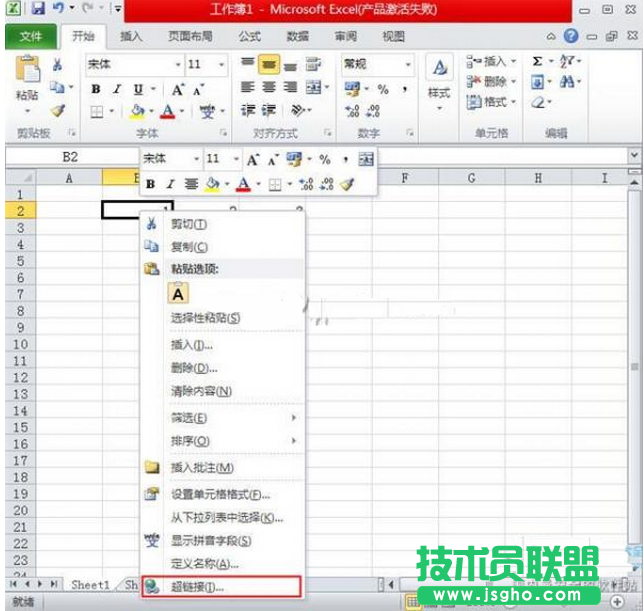Click the Paste clipboard icon in ribbon
Viewport: 644px width, 611px height.
[27, 68]
